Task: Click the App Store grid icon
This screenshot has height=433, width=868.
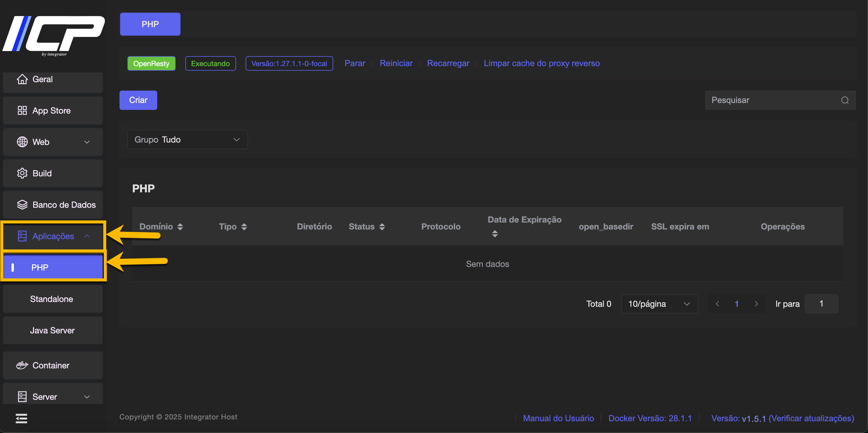Action: [22, 111]
